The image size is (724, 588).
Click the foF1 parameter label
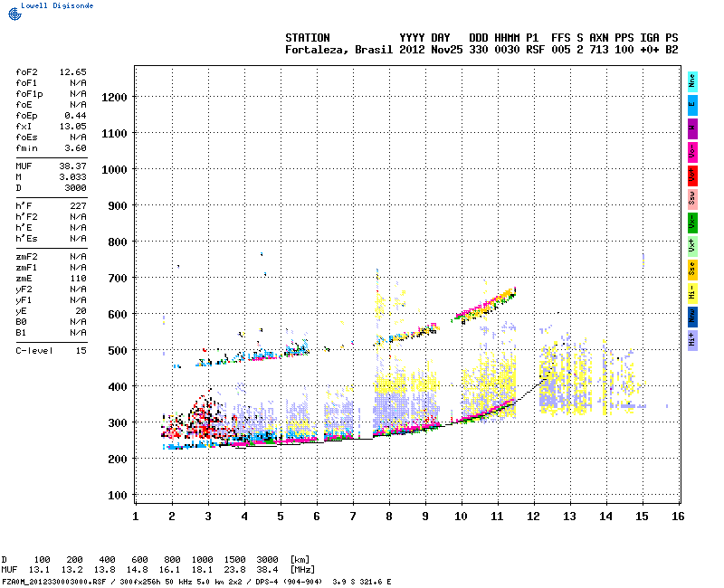[x=27, y=83]
